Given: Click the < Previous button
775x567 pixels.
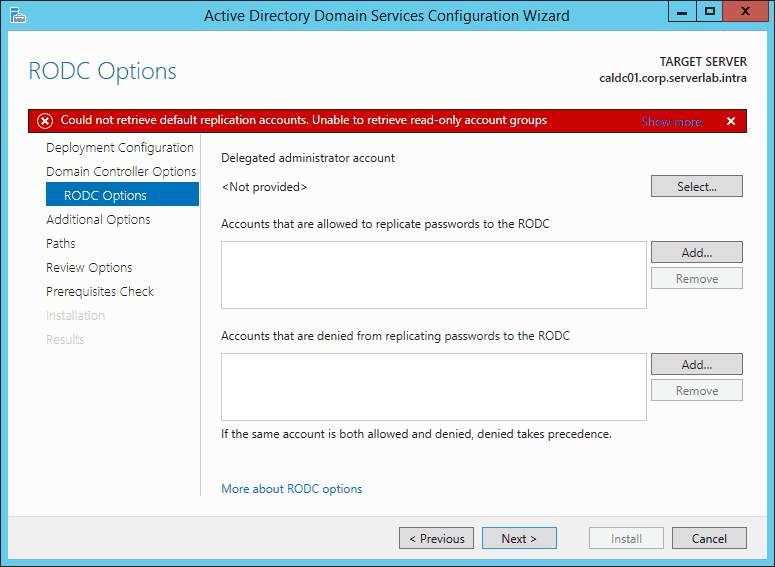Looking at the screenshot, I should [x=436, y=538].
